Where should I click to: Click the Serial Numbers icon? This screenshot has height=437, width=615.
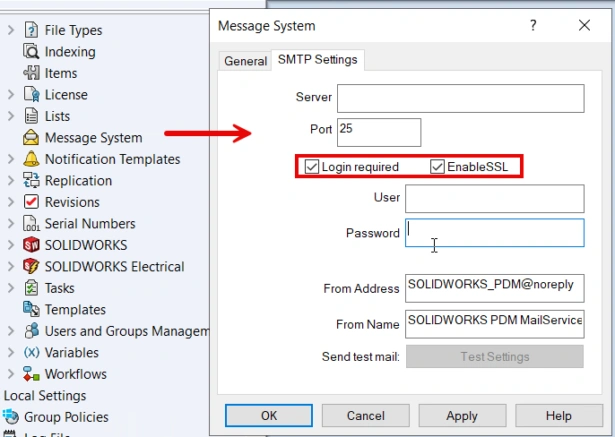point(30,224)
